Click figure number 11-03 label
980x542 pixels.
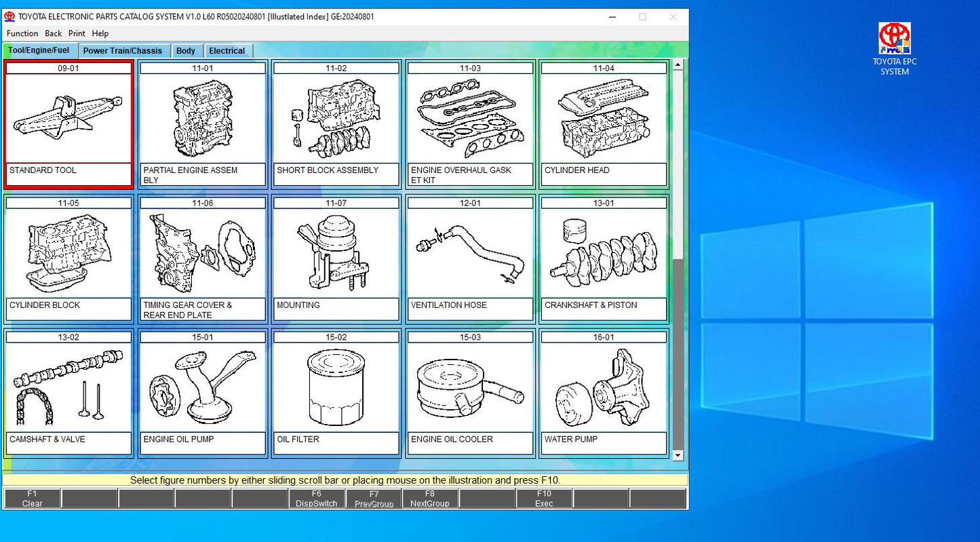470,69
